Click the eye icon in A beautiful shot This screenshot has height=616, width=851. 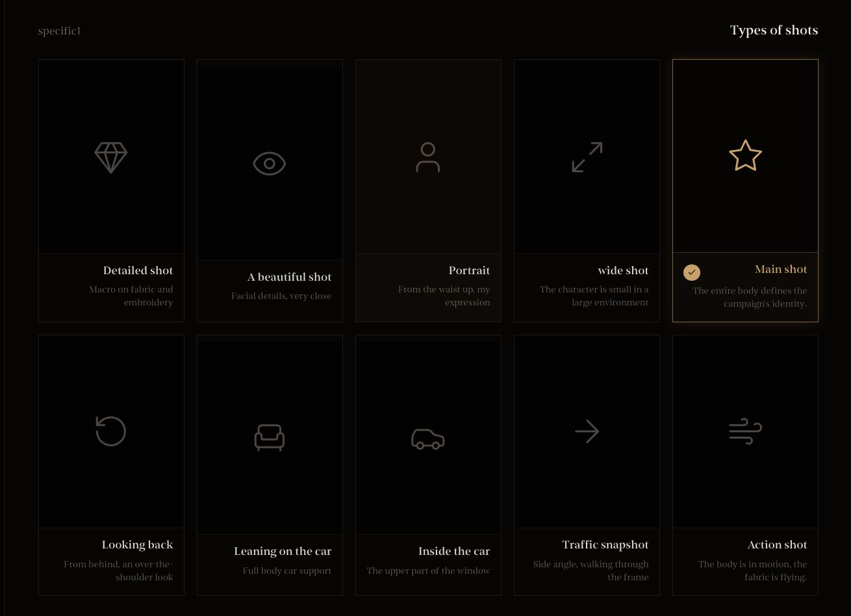click(x=270, y=163)
